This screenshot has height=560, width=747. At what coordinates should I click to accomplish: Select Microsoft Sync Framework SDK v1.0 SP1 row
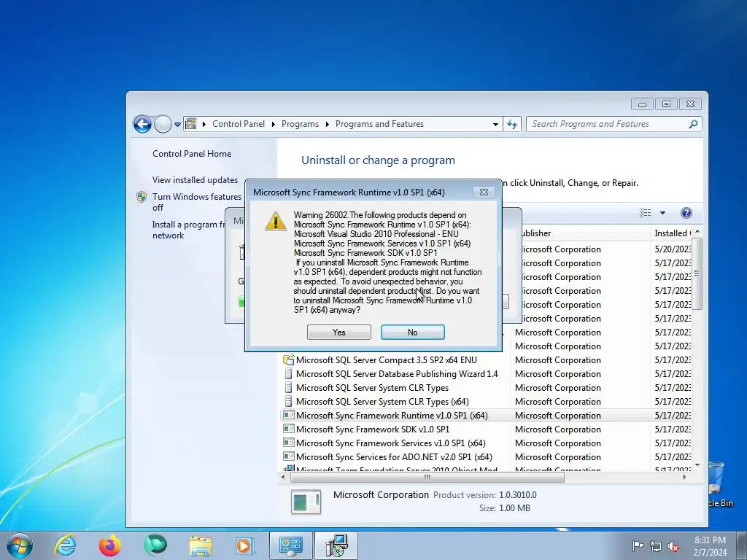click(x=373, y=429)
